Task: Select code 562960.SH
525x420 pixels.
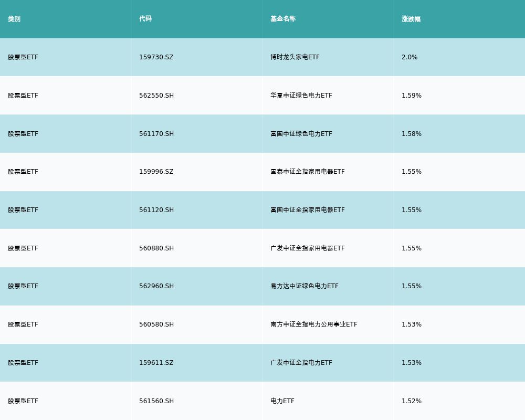Action: (156, 286)
